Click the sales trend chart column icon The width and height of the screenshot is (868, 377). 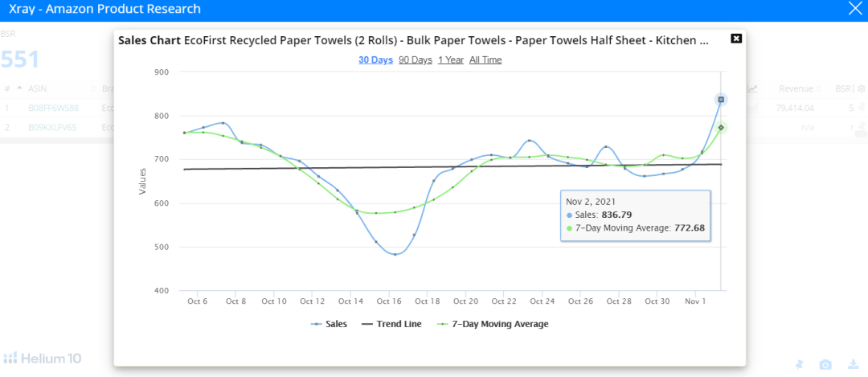click(x=753, y=88)
